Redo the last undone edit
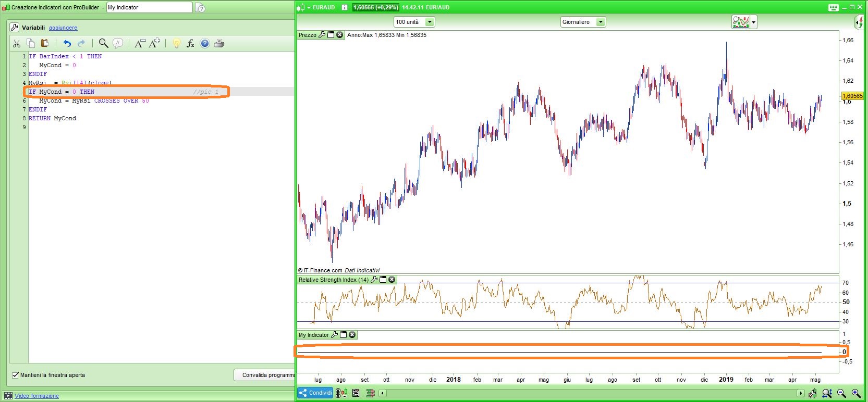This screenshot has height=402, width=868. point(81,43)
